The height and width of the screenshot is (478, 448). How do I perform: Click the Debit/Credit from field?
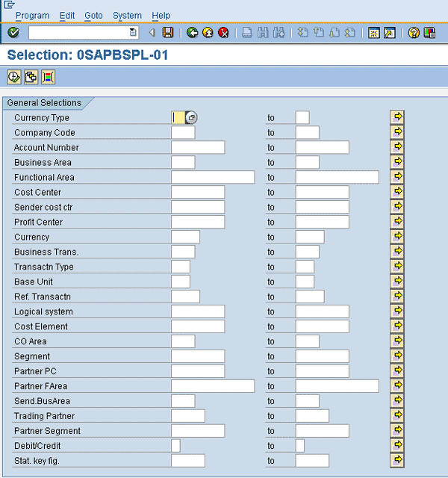175,446
